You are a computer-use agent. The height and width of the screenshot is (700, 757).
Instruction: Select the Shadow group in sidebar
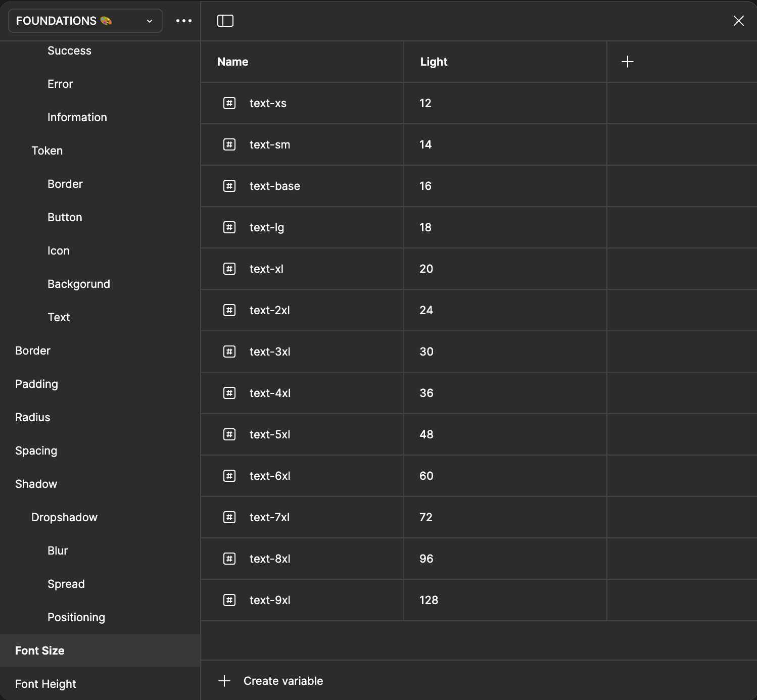36,484
